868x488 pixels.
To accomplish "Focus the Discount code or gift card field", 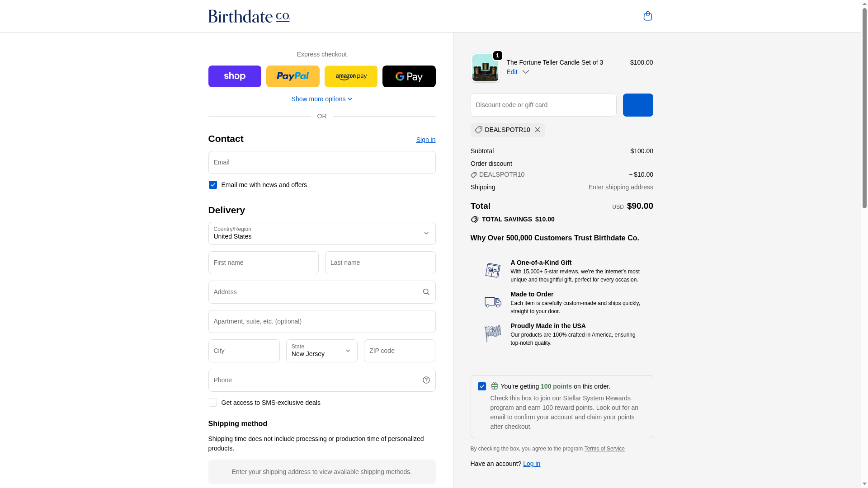I will click(x=543, y=105).
